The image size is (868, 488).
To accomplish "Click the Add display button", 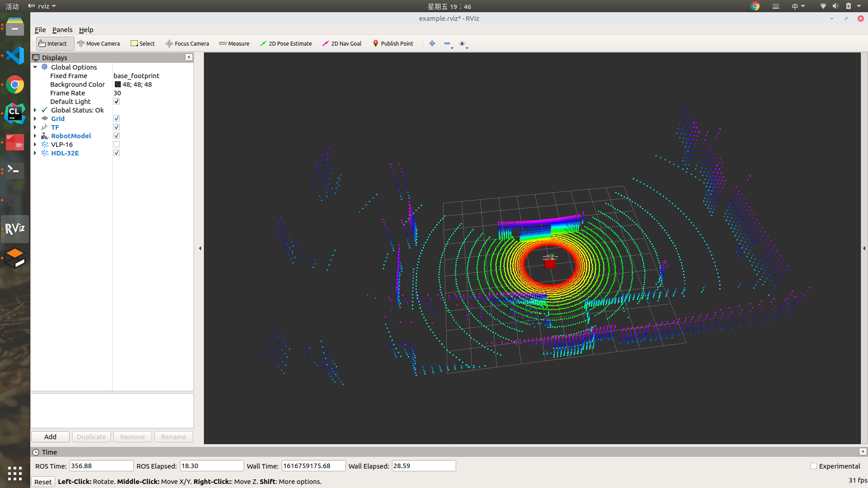I will (50, 437).
